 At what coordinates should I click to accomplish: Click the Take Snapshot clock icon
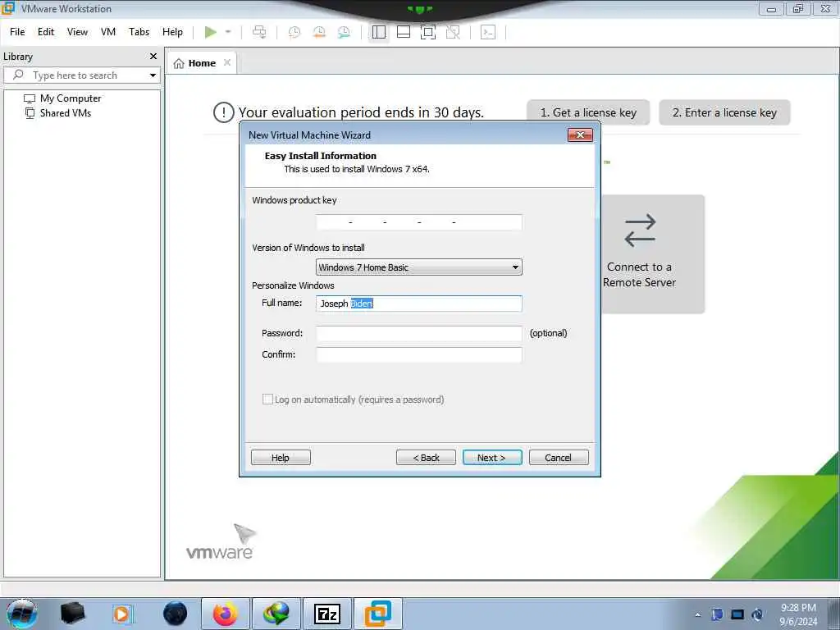point(294,32)
